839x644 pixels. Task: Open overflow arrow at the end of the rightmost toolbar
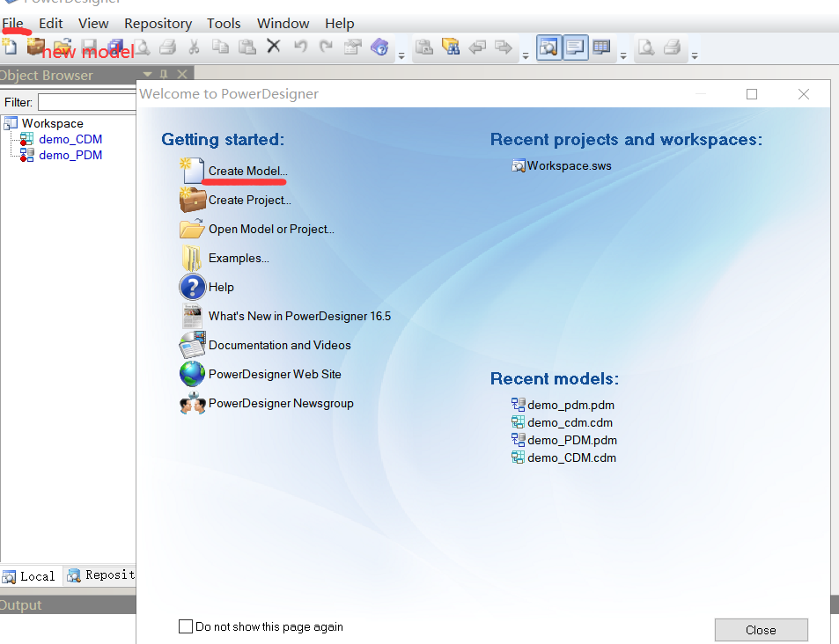(x=695, y=55)
